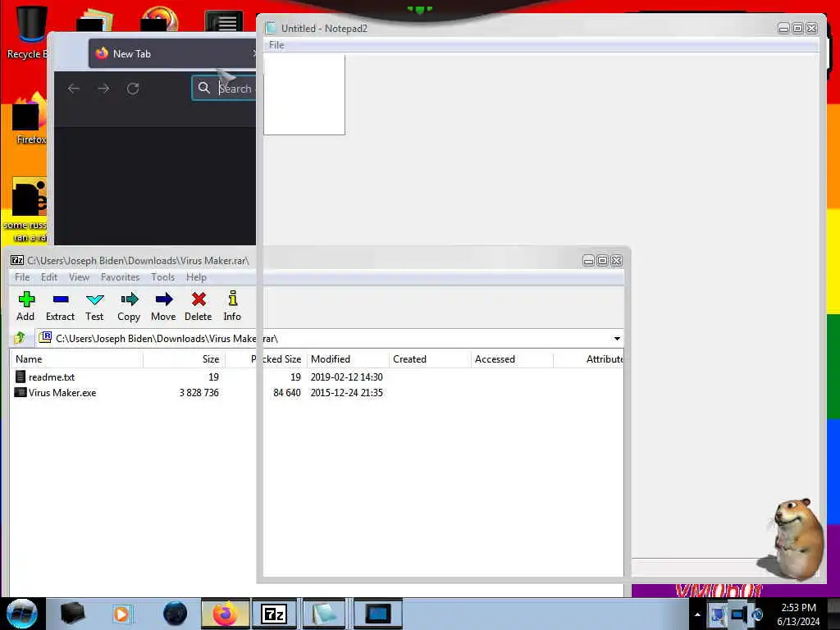Click Firefox forward navigation arrow
Screen dimensions: 840x630
103,89
